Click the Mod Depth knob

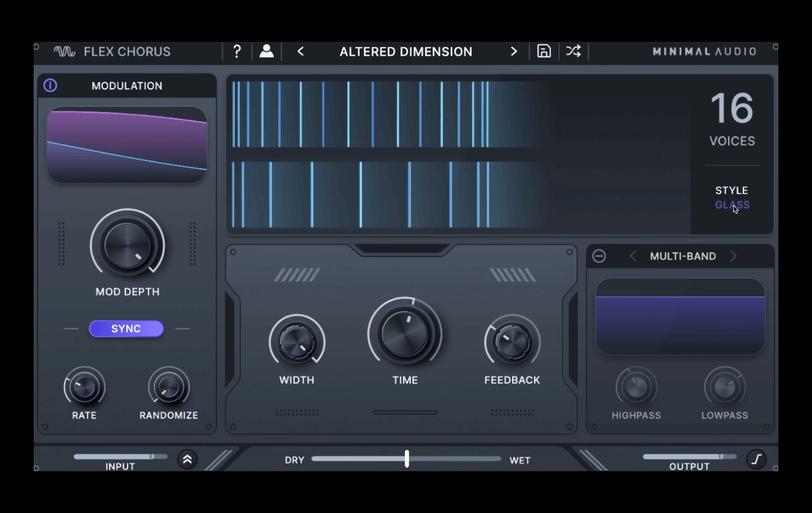(127, 246)
